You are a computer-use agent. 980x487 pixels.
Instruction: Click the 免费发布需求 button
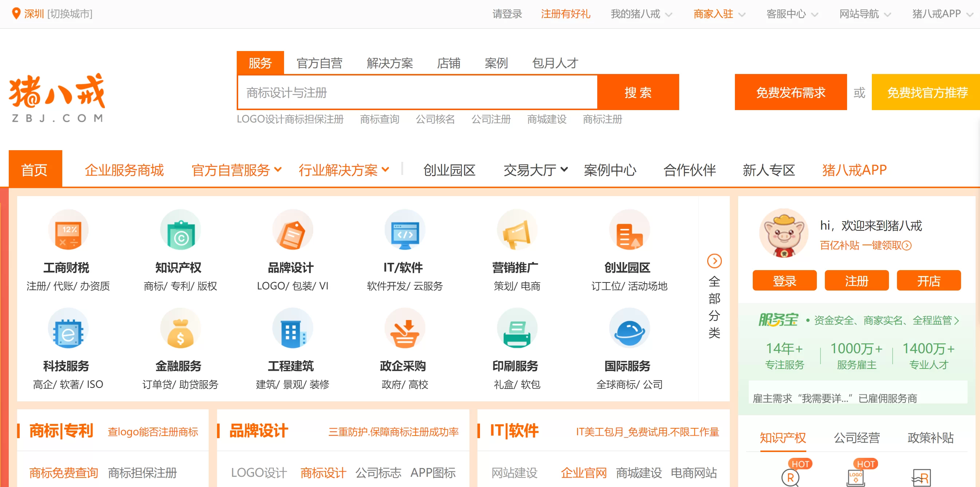[x=790, y=93]
